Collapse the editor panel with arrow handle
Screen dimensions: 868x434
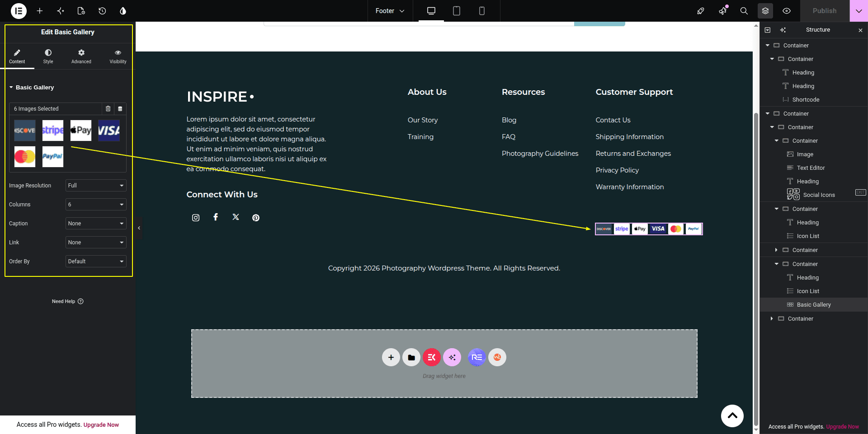139,228
